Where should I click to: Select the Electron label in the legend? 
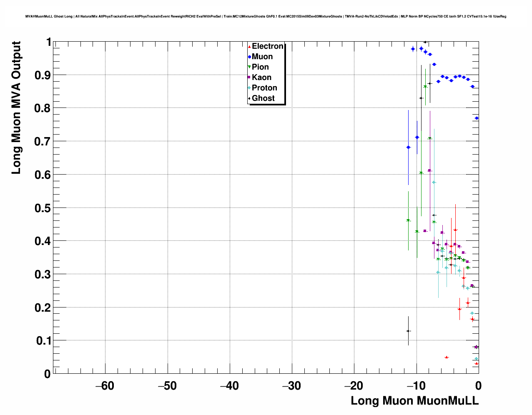point(268,46)
